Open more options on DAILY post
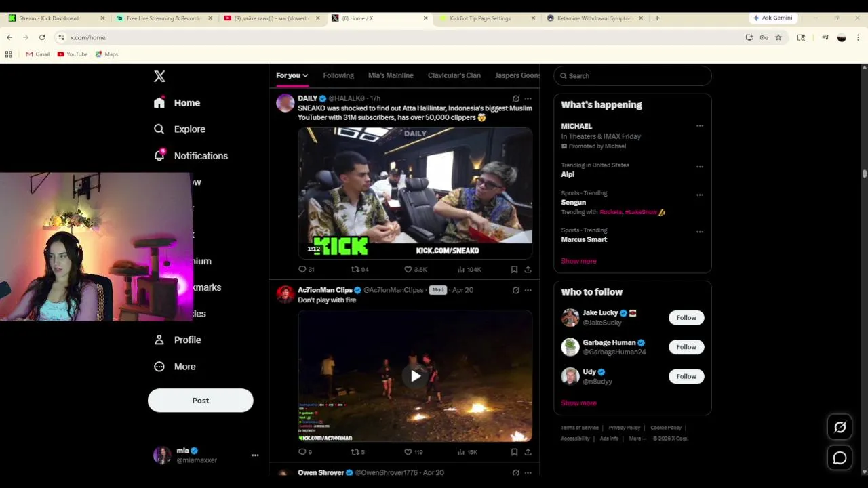The height and width of the screenshot is (488, 868). [x=528, y=98]
